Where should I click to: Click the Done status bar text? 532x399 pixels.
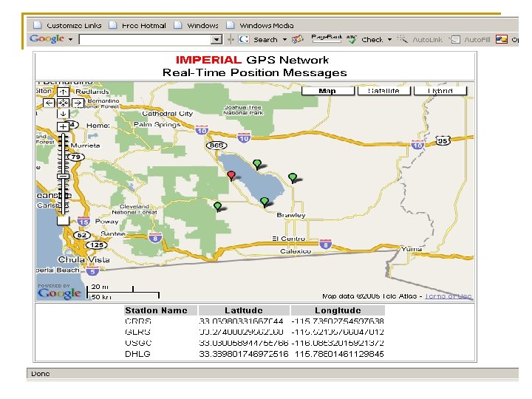click(41, 374)
